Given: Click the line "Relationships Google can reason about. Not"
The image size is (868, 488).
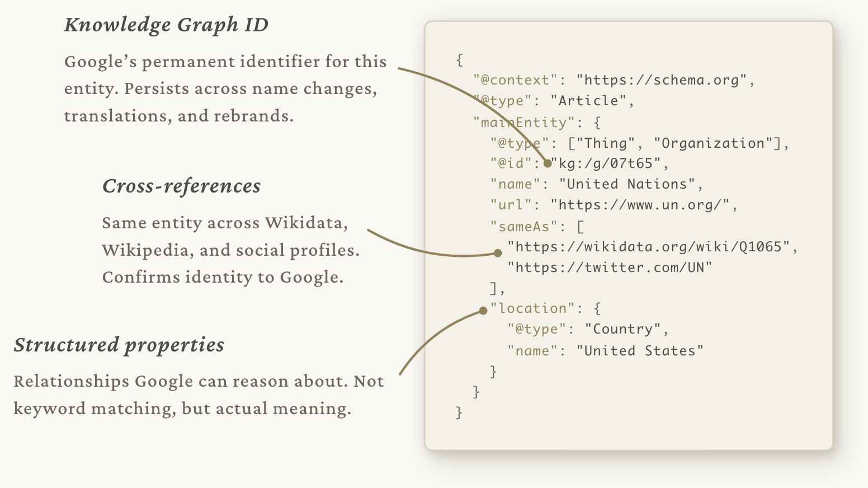Looking at the screenshot, I should 199,382.
